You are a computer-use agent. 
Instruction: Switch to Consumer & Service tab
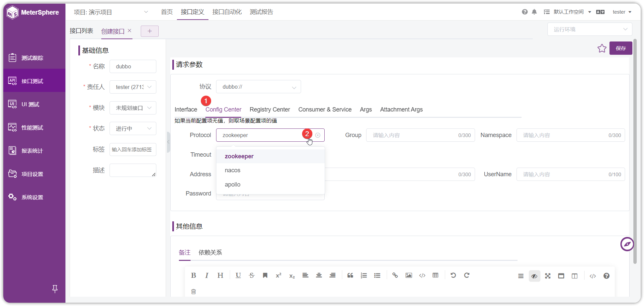pos(325,110)
